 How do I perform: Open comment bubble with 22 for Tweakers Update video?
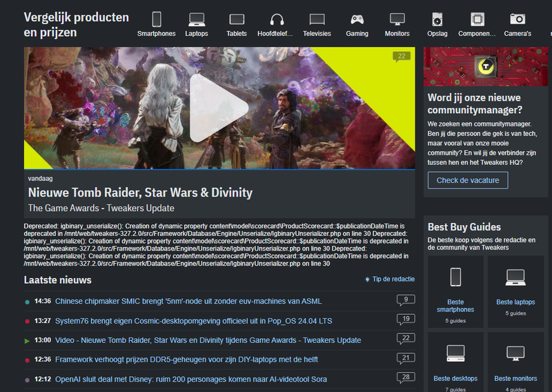pos(406,339)
